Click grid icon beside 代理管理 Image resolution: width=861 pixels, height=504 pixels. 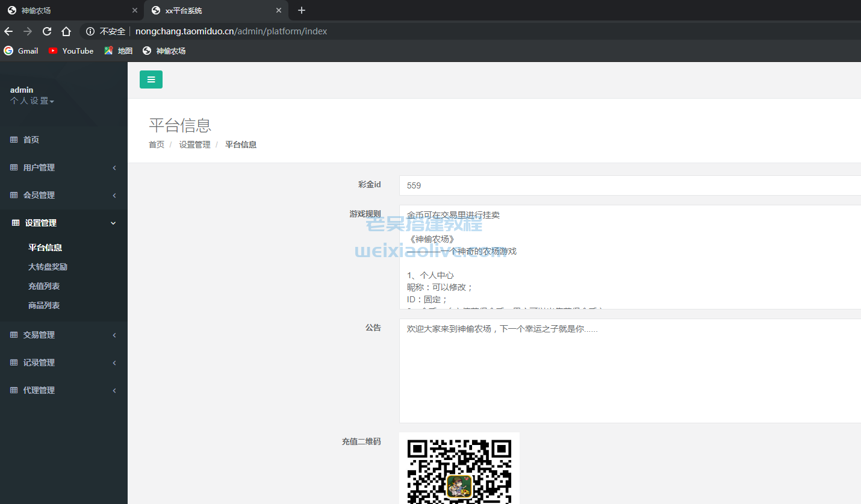[x=14, y=390]
